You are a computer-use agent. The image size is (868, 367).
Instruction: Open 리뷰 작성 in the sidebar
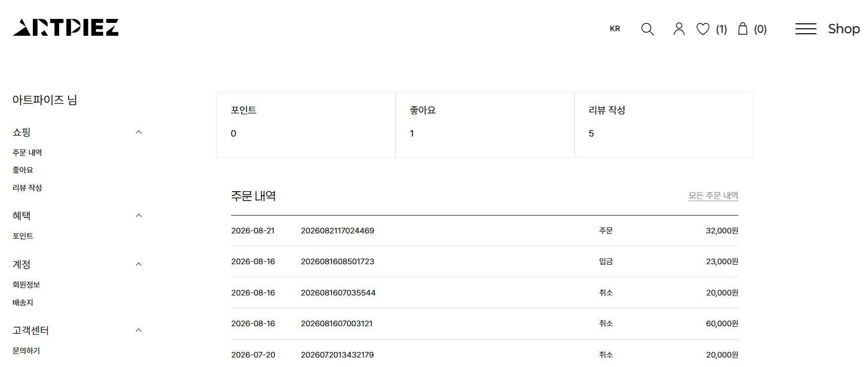[x=27, y=188]
